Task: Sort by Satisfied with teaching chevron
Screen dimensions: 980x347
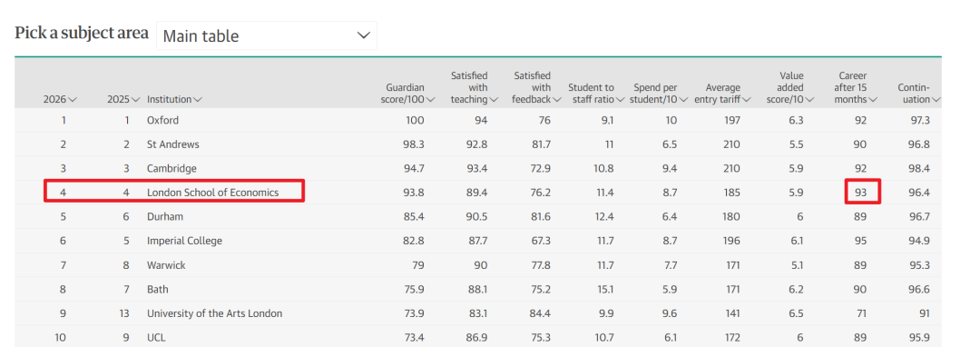Action: click(x=494, y=99)
